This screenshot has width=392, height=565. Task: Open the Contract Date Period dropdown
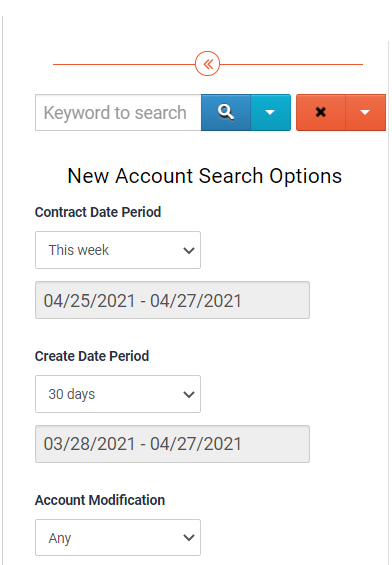click(118, 250)
